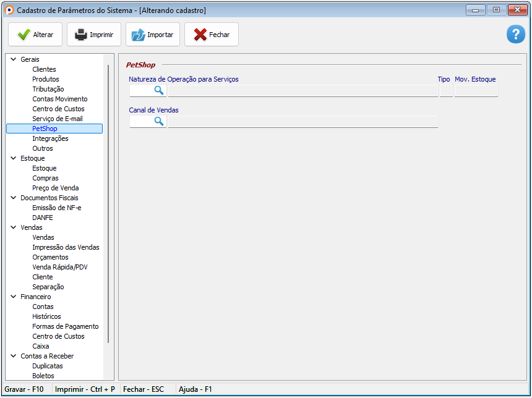Click magnifier for Natureza de Operação lookup

point(158,91)
